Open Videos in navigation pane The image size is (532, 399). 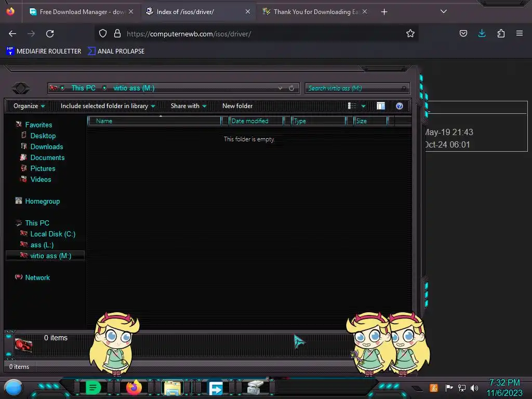[x=41, y=179]
